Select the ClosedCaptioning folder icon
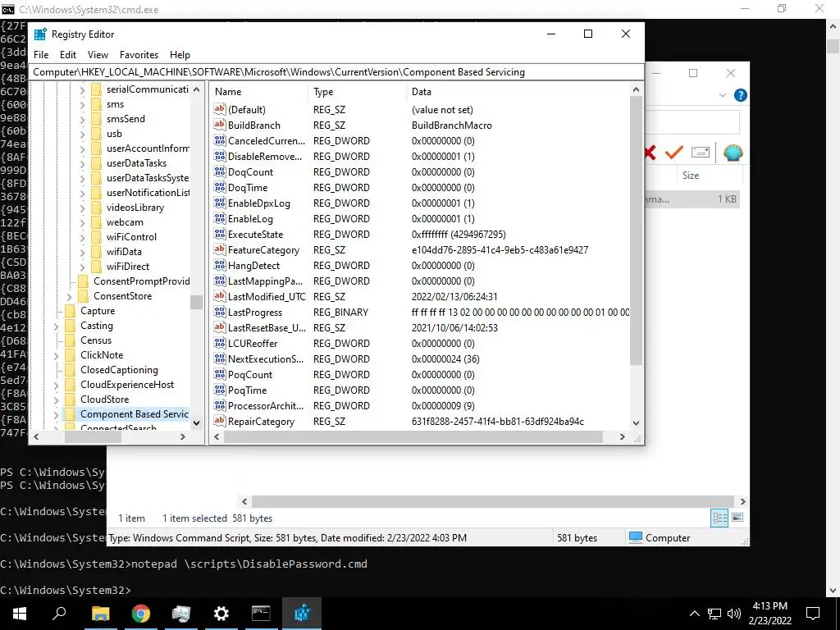This screenshot has width=840, height=630. (x=71, y=370)
